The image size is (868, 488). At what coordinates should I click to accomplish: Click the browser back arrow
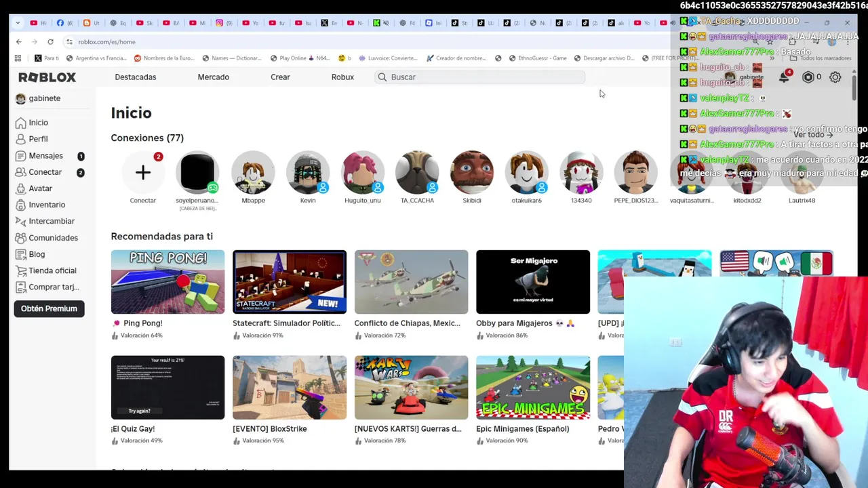pyautogui.click(x=19, y=42)
